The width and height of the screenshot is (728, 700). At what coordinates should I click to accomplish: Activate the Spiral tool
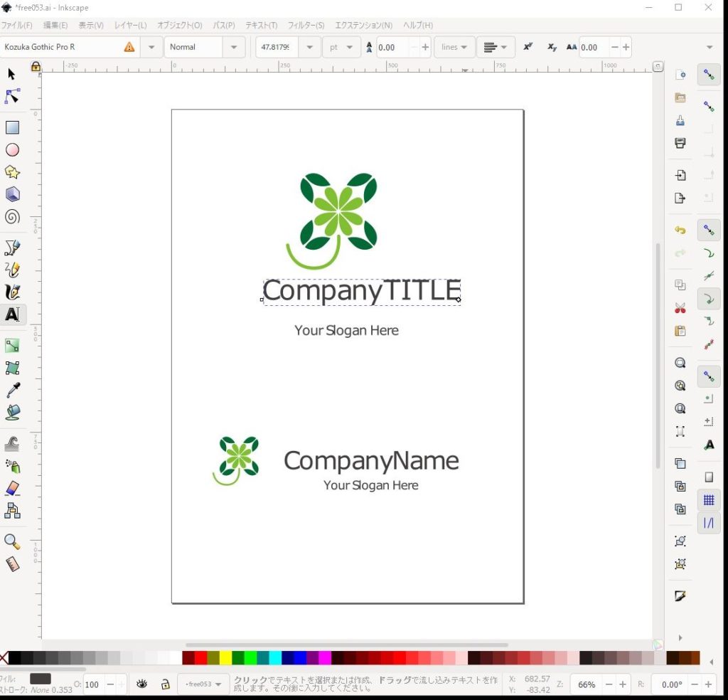click(x=12, y=217)
